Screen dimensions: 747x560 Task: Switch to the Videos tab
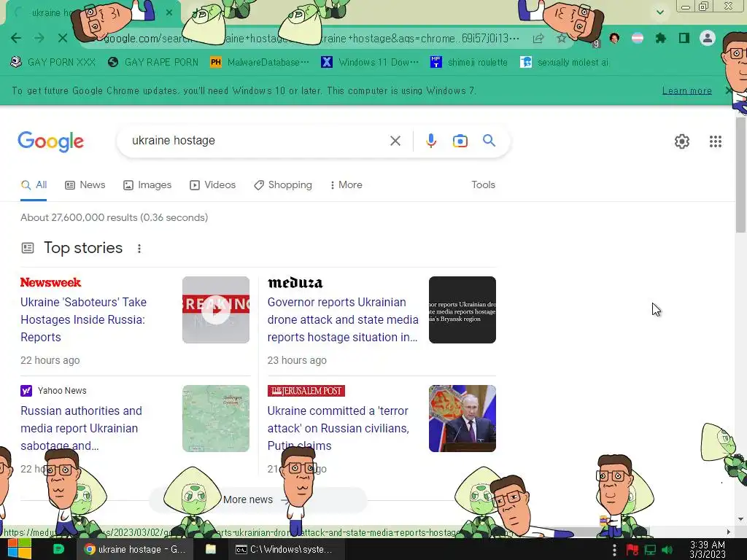tap(212, 184)
